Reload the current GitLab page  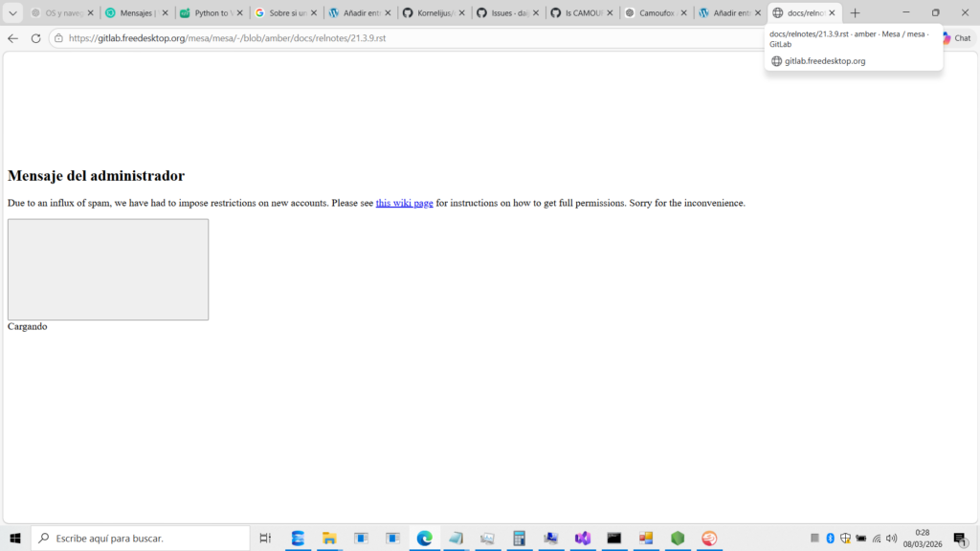[36, 38]
